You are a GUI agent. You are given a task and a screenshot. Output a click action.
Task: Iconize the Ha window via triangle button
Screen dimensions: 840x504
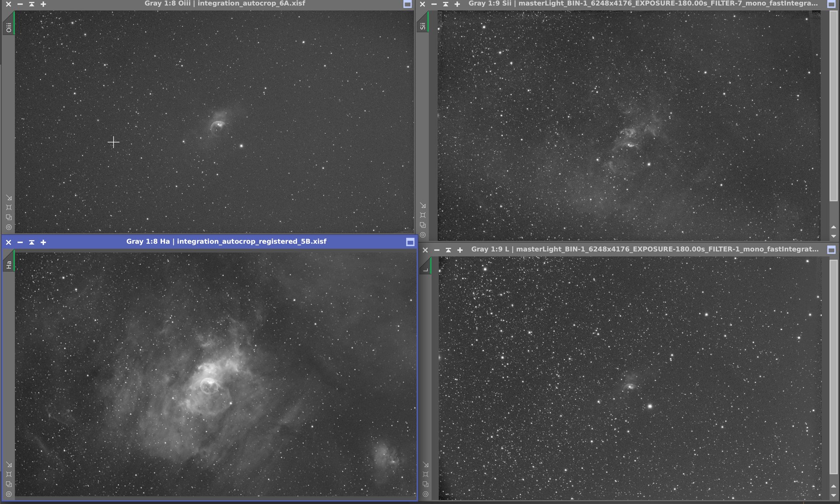[x=31, y=242]
